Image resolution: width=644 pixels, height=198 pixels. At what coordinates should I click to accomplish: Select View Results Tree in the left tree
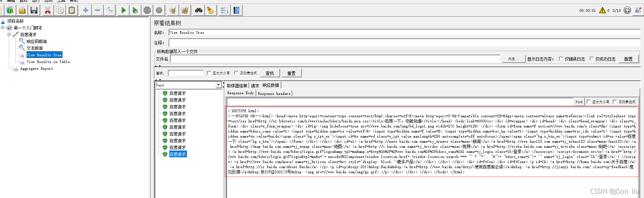coord(44,55)
